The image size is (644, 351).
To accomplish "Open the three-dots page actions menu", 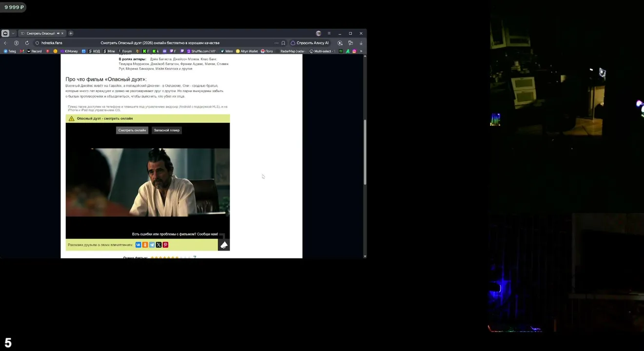I will tap(276, 43).
